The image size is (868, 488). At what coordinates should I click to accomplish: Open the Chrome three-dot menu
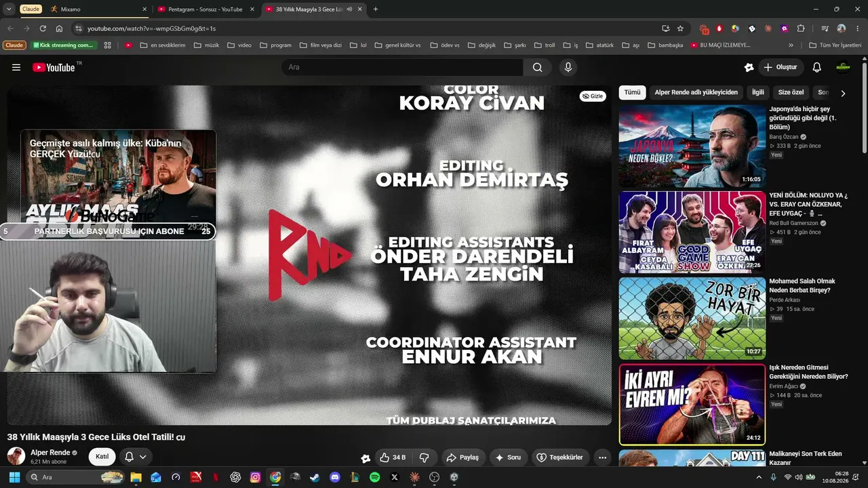857,28
